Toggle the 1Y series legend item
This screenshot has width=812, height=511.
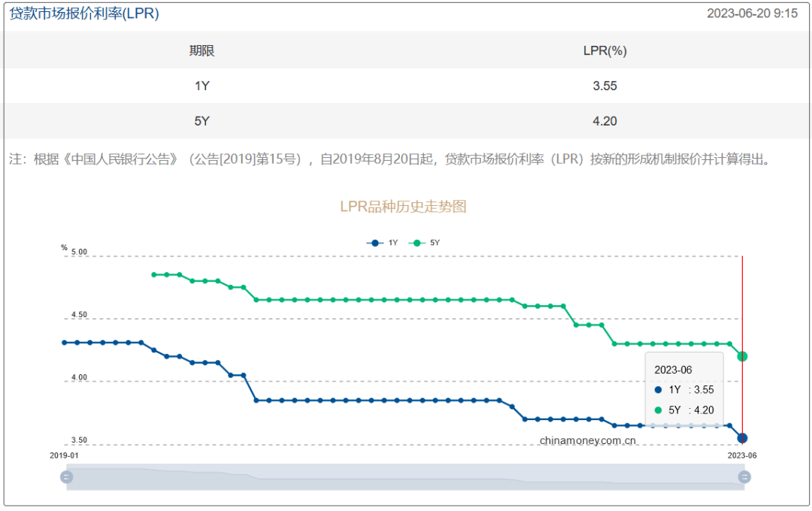[382, 243]
